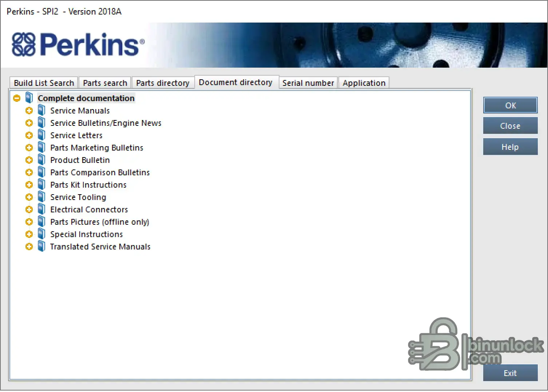Click the book icon for Service Bulletins/Engine News
548x392 pixels.
click(x=41, y=123)
